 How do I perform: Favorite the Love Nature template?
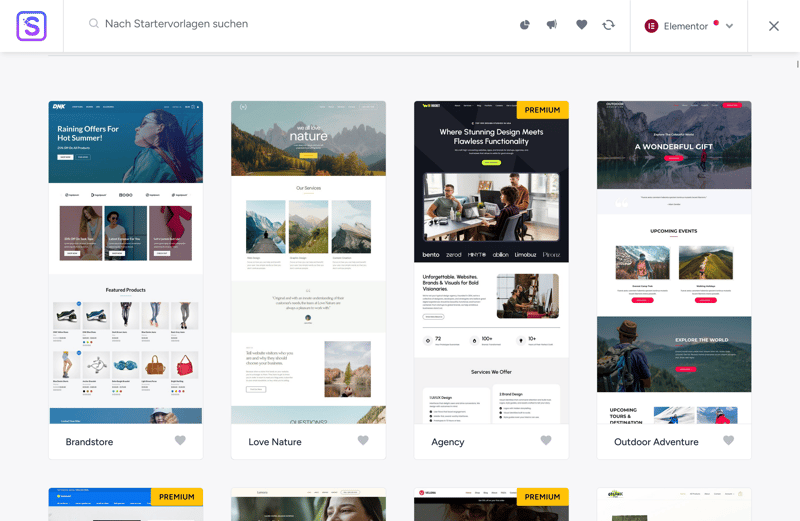point(363,440)
